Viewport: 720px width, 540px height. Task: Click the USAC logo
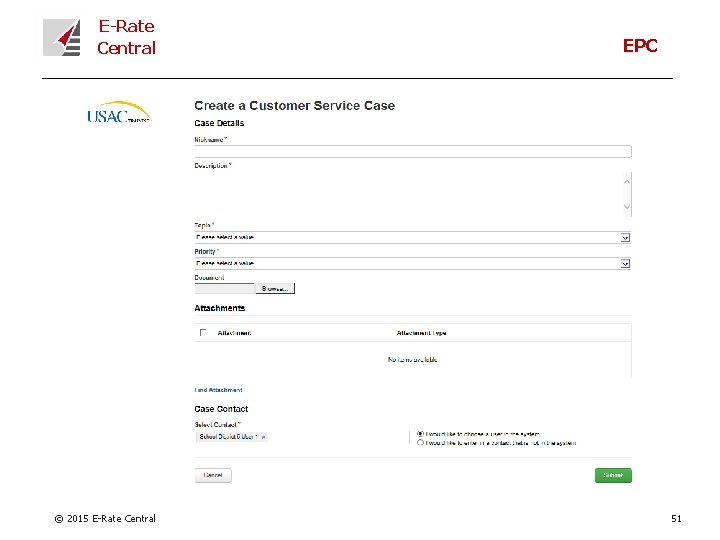click(x=118, y=113)
